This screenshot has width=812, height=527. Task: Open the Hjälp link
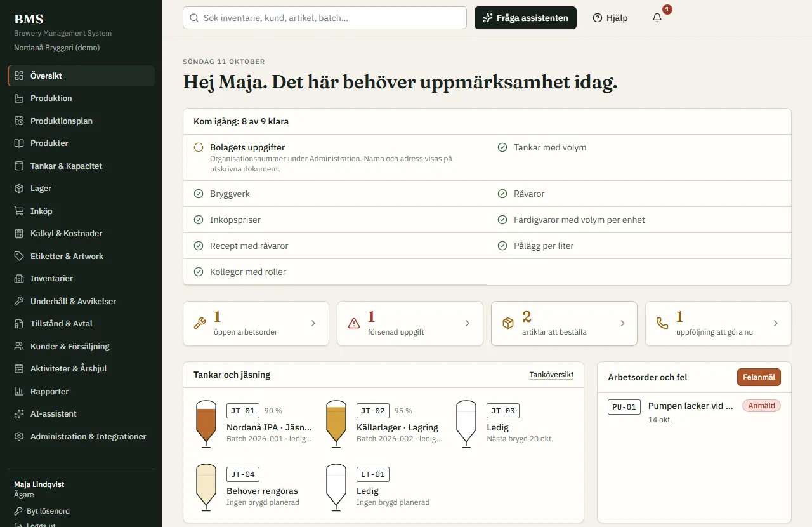pos(610,18)
